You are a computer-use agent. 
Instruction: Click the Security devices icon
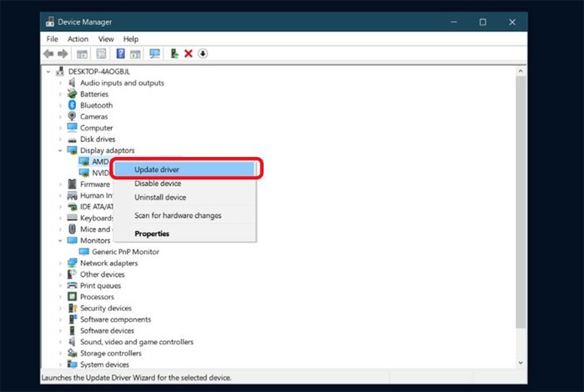pyautogui.click(x=72, y=308)
